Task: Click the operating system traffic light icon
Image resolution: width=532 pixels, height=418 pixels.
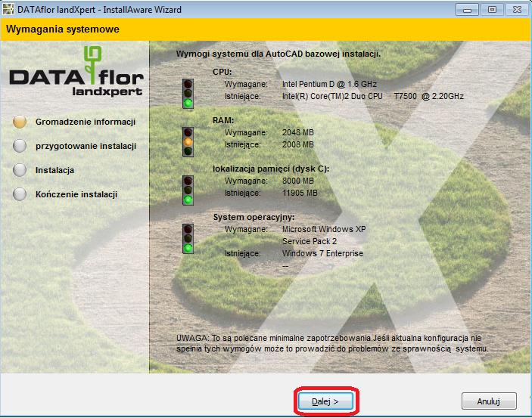Action: 188,239
